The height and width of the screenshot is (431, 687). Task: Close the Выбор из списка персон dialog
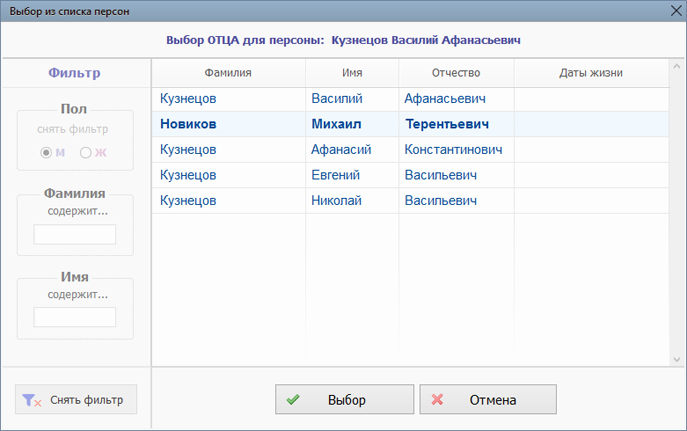[676, 11]
